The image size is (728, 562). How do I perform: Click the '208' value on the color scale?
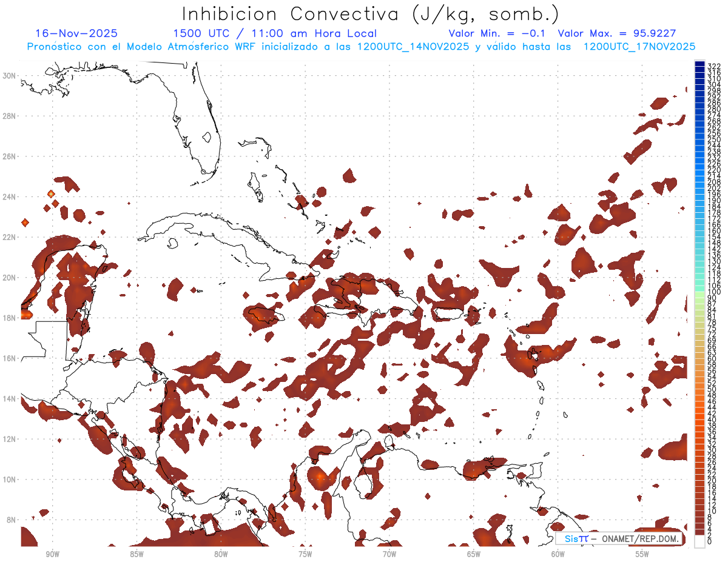(714, 182)
